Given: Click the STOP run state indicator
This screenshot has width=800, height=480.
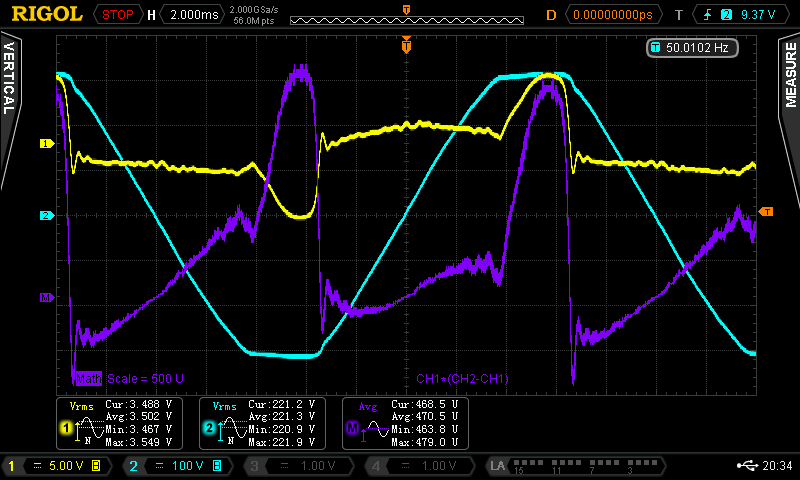Looking at the screenshot, I should (x=117, y=15).
